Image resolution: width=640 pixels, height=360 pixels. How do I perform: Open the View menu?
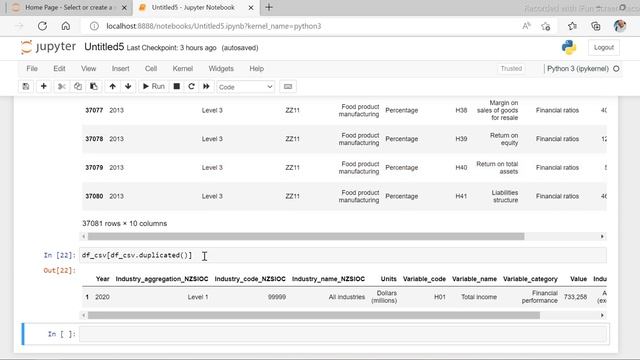point(88,69)
